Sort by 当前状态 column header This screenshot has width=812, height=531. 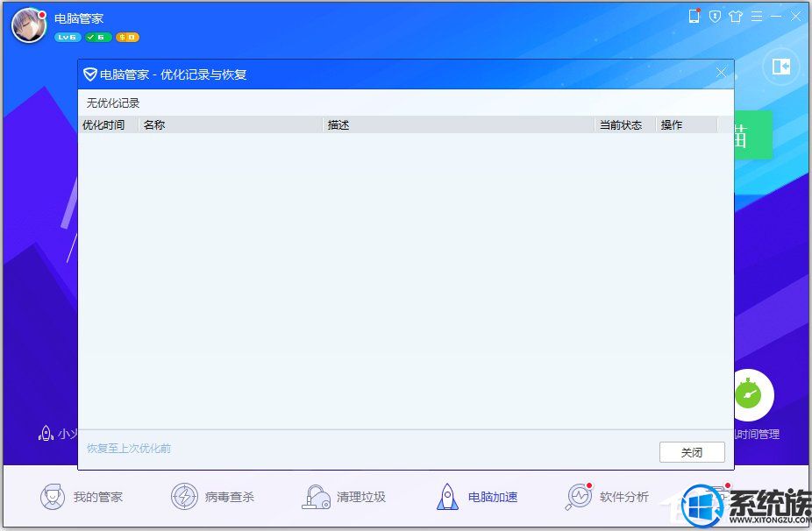[625, 124]
